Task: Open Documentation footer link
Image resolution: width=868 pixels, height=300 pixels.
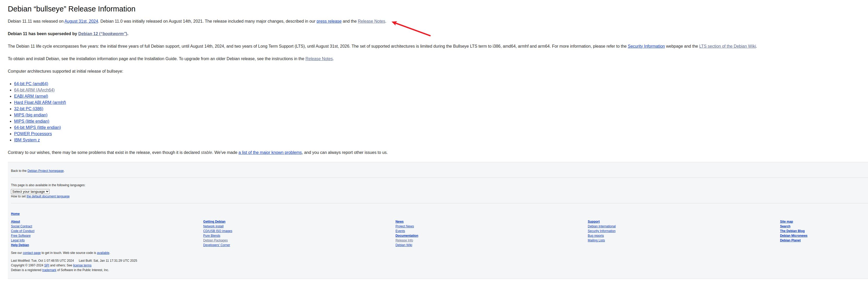Action: pos(407,236)
